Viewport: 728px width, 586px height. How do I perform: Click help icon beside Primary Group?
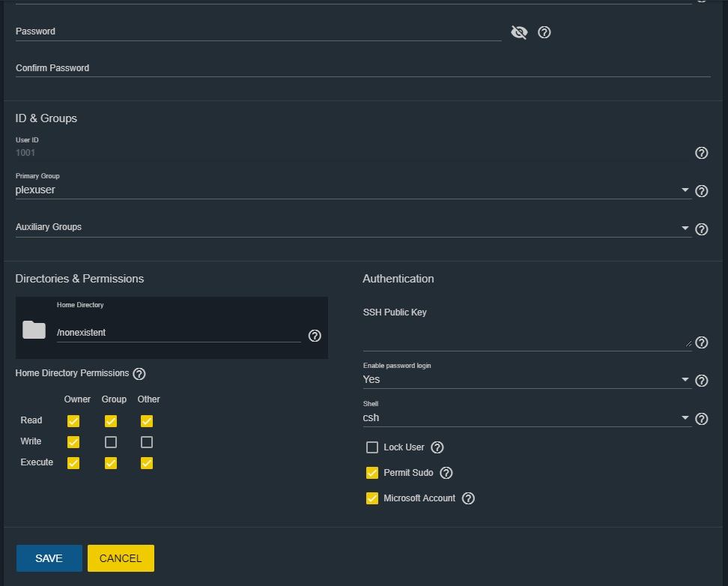(702, 191)
